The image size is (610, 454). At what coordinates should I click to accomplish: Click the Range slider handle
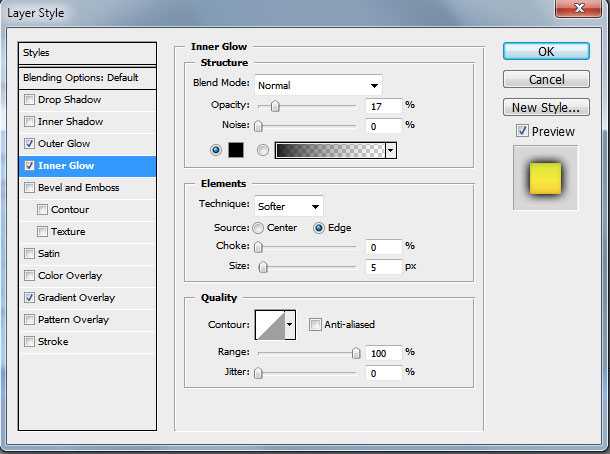(x=356, y=353)
